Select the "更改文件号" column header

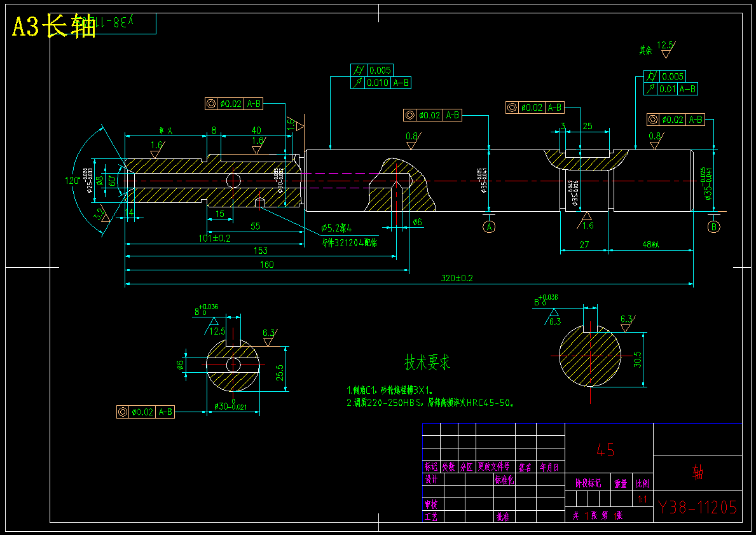coord(493,466)
